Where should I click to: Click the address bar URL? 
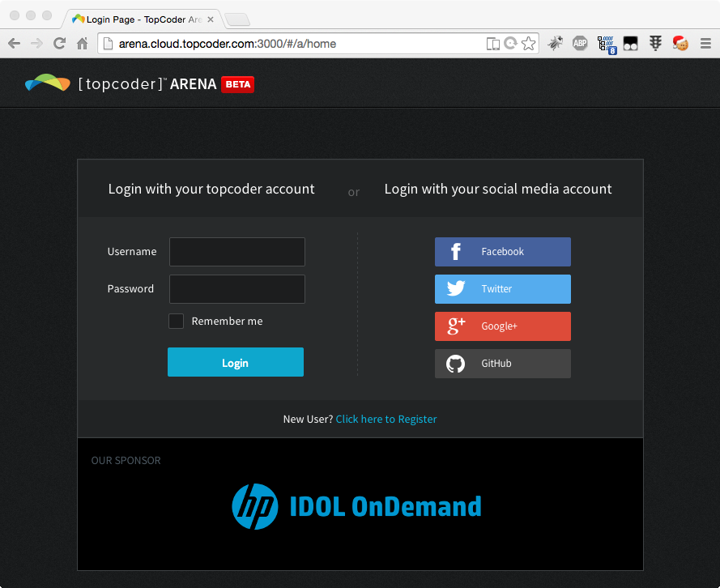click(x=292, y=44)
